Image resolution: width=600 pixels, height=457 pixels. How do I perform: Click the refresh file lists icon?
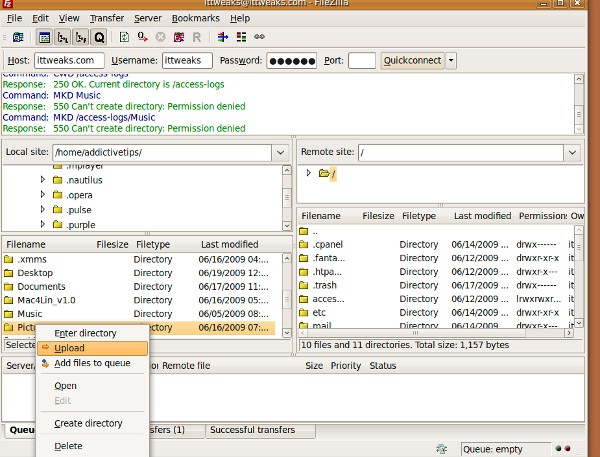(x=124, y=37)
